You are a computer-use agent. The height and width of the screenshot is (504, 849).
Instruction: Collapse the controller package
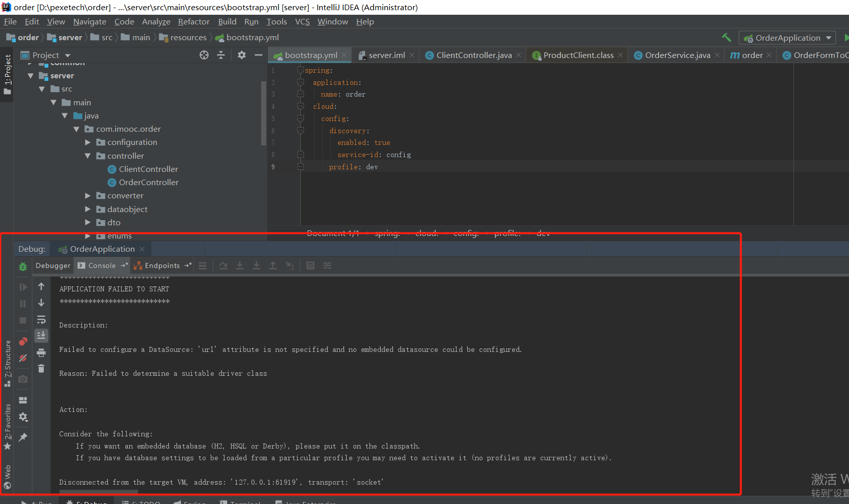[88, 156]
